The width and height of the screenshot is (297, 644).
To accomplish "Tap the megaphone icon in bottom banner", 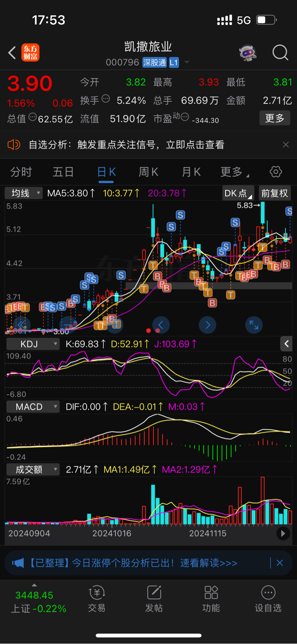I will tap(18, 563).
